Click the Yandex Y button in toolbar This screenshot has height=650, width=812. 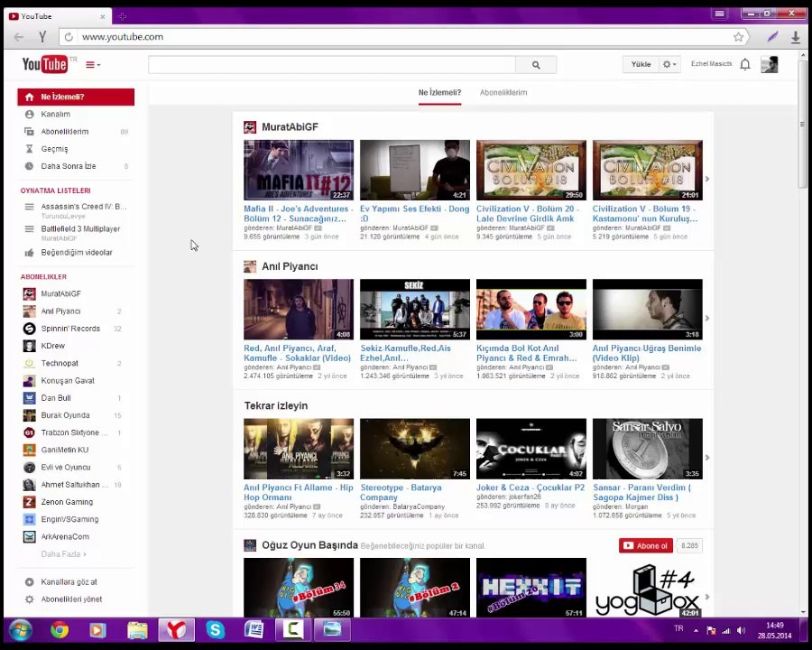coord(42,37)
